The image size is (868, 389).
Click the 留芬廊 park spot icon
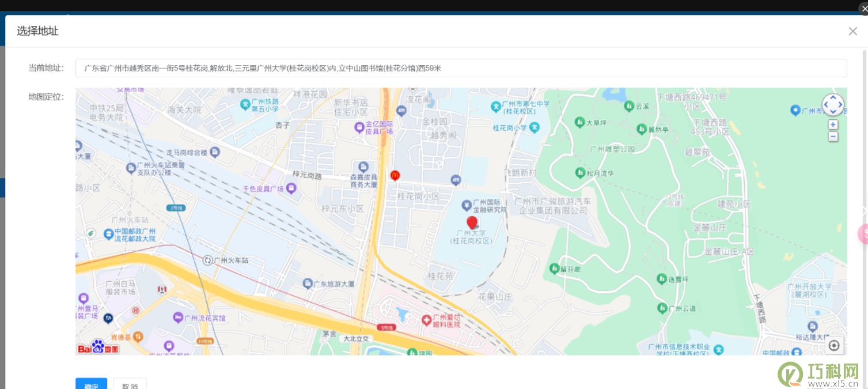554,268
